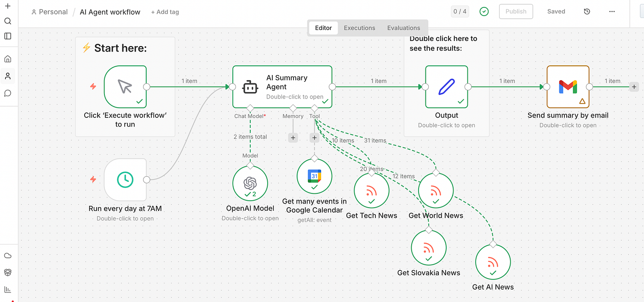
Task: Click the AI Agent workflow title
Action: 110,12
